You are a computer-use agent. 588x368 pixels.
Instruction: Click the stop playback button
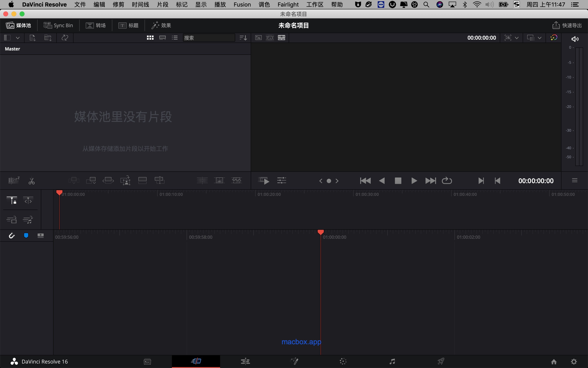point(398,181)
